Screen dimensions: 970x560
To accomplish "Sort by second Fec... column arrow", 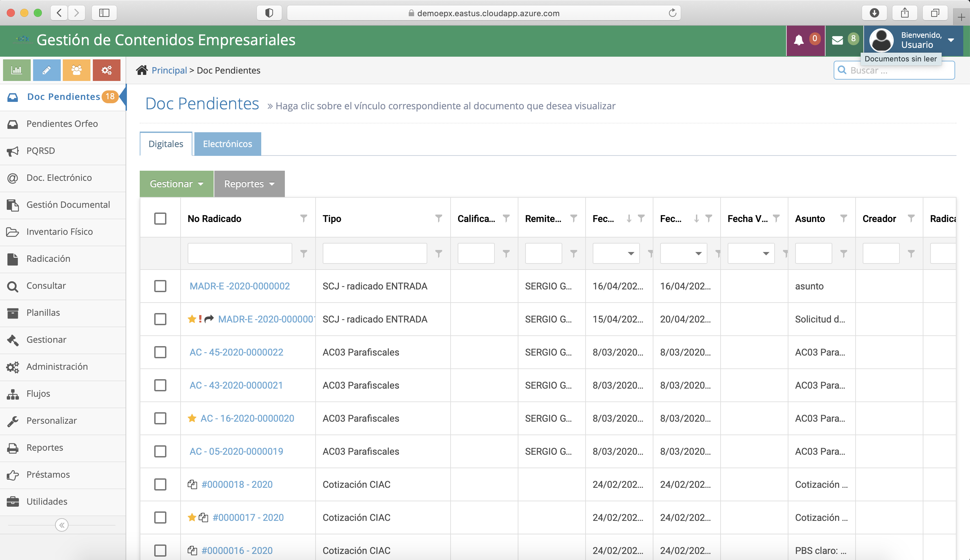I will pyautogui.click(x=696, y=219).
